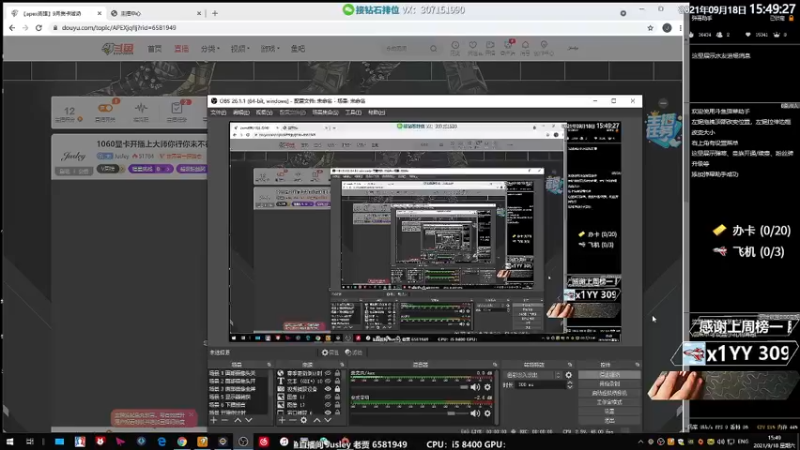Open OBS File menu
Viewport: 800px width, 450px height.
tap(218, 112)
